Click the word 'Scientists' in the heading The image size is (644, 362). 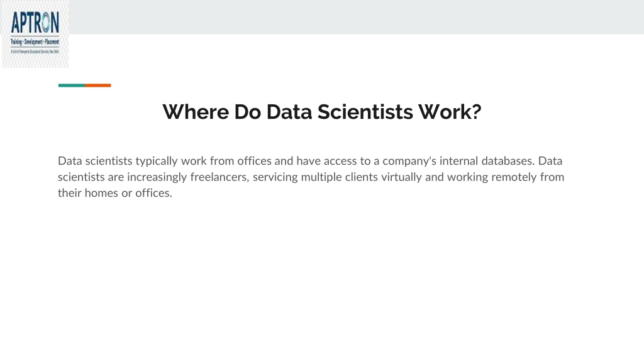[365, 112]
